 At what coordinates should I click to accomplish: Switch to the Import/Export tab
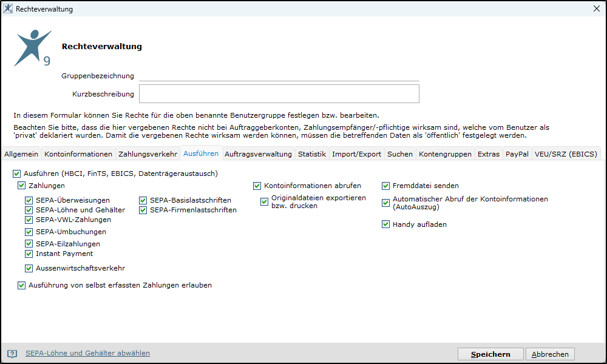[x=356, y=154]
